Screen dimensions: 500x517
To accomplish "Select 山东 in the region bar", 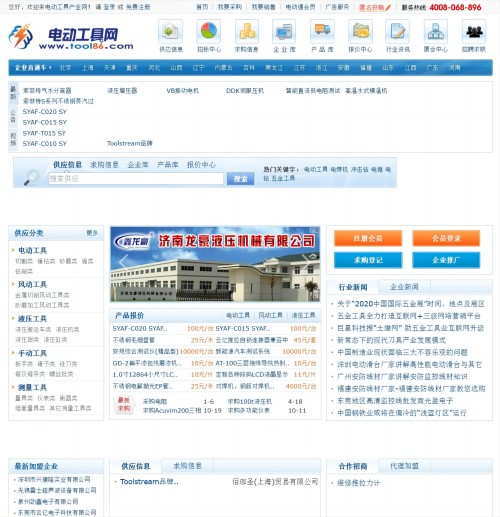I will pos(388,68).
